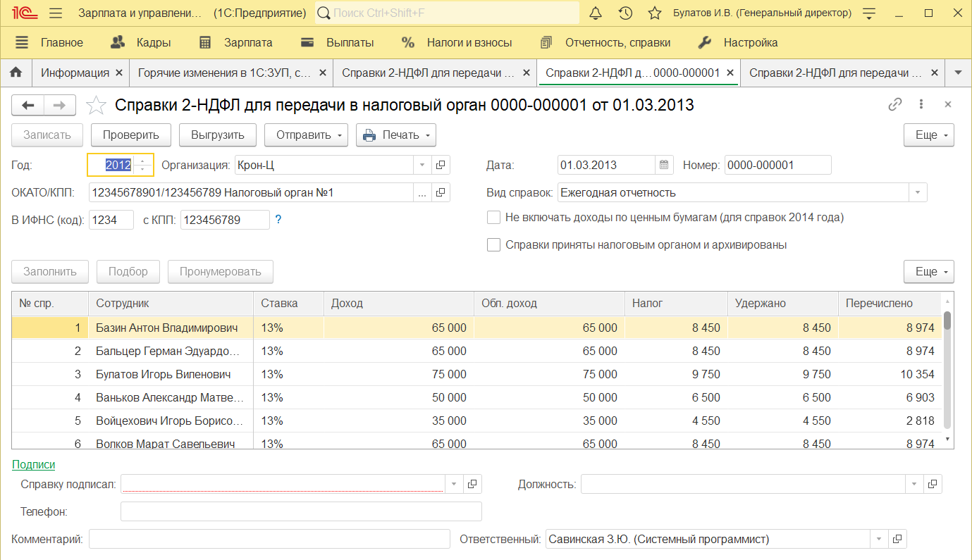Open top Еще menu
The height and width of the screenshot is (560, 972).
tap(929, 135)
